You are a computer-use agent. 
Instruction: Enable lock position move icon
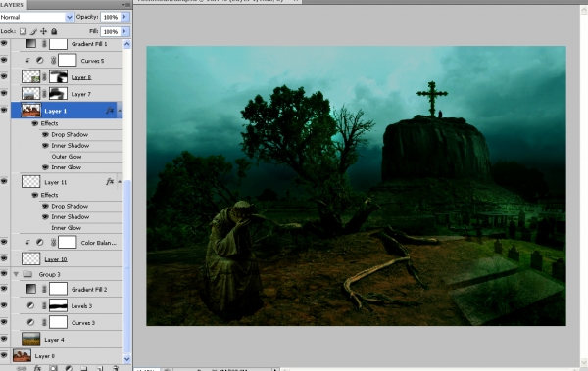43,32
